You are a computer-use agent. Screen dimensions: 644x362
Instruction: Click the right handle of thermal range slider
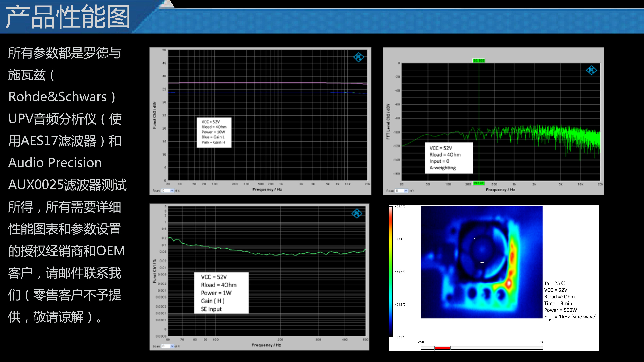(450, 348)
